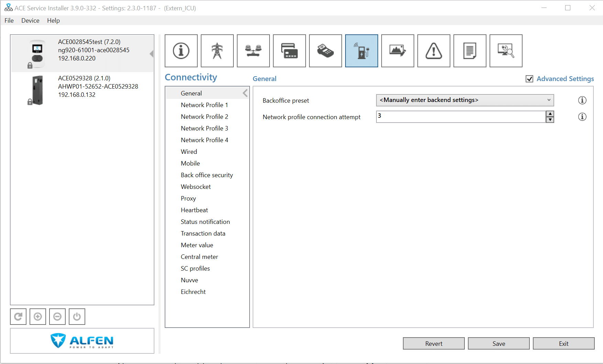Select the payment terminal icon
This screenshot has width=603, height=364.
(x=325, y=50)
